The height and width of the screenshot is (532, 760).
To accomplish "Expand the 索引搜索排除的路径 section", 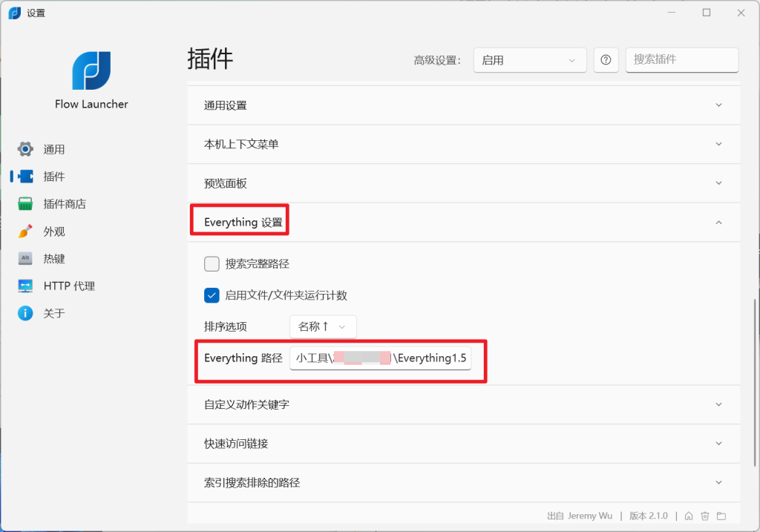I will 463,482.
